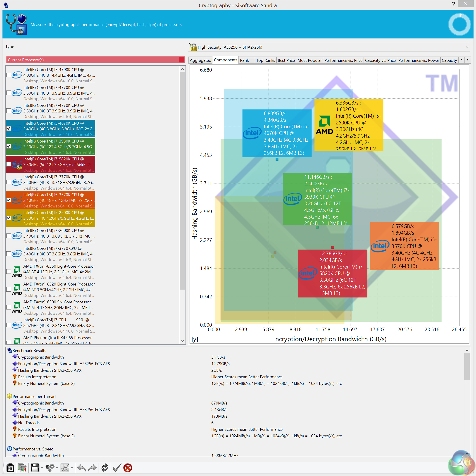Click the redo forward arrow icon
The width and height of the screenshot is (476, 476).
(x=92, y=468)
